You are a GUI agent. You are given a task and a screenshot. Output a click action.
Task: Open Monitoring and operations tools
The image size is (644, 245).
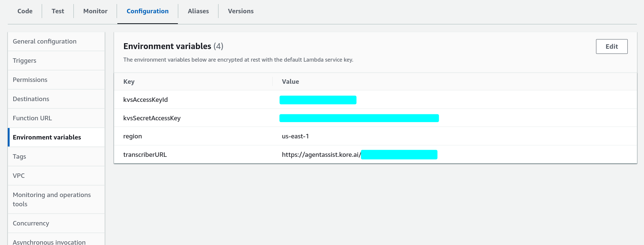coord(52,199)
